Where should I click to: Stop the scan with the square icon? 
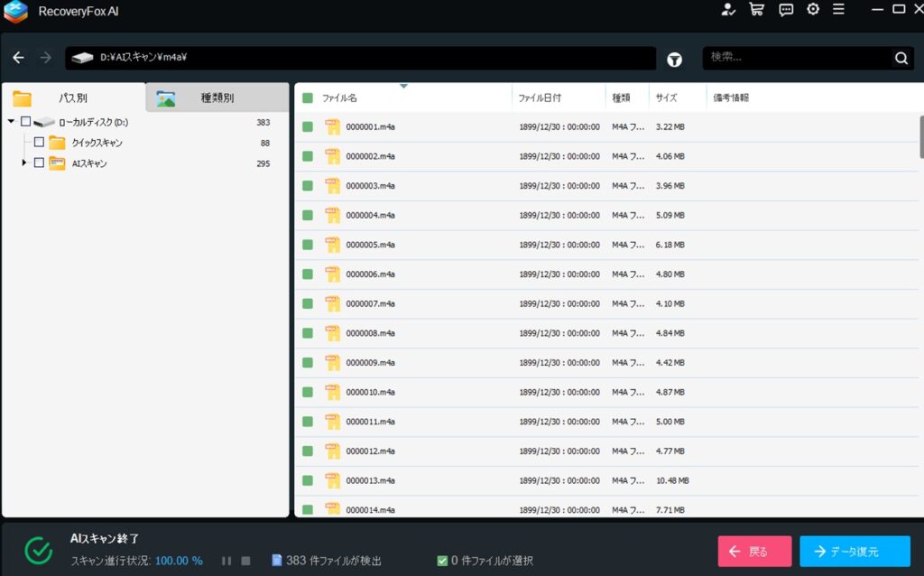(x=245, y=561)
